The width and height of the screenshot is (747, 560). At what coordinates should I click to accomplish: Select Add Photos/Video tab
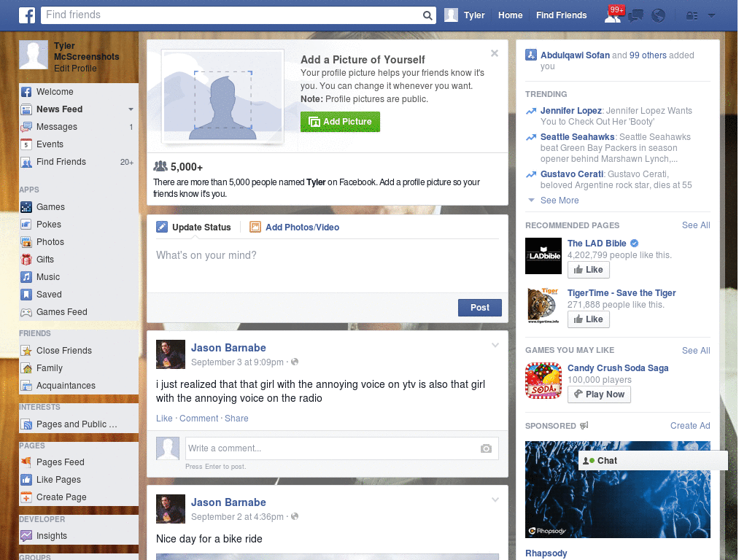coord(295,227)
